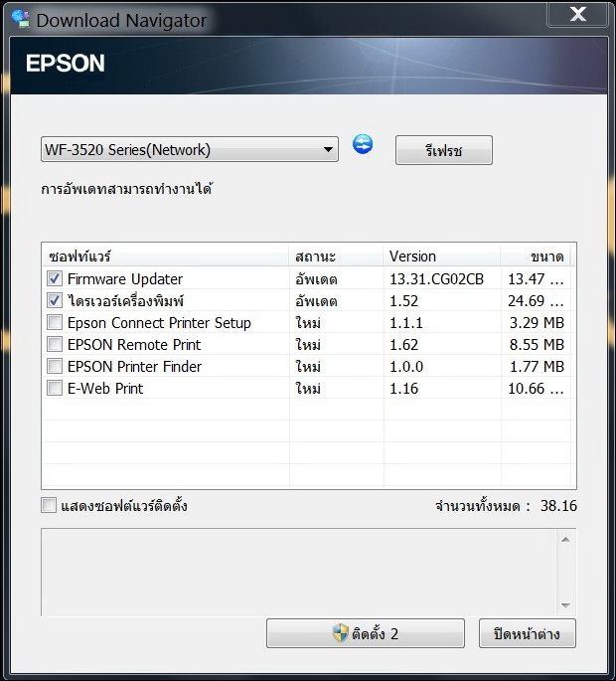This screenshot has height=681, width=616.
Task: Click the description box scroll up arrow
Action: pyautogui.click(x=565, y=540)
